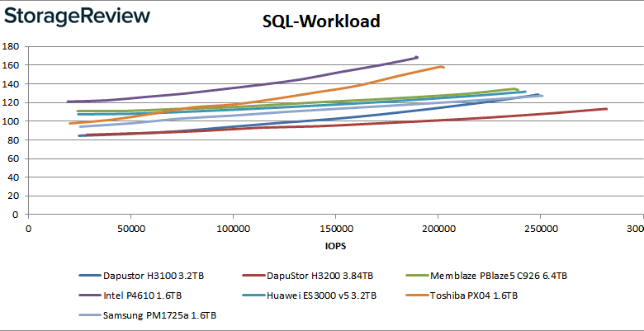Click the 120 y-axis label
This screenshot has width=644, height=331.
coord(10,102)
